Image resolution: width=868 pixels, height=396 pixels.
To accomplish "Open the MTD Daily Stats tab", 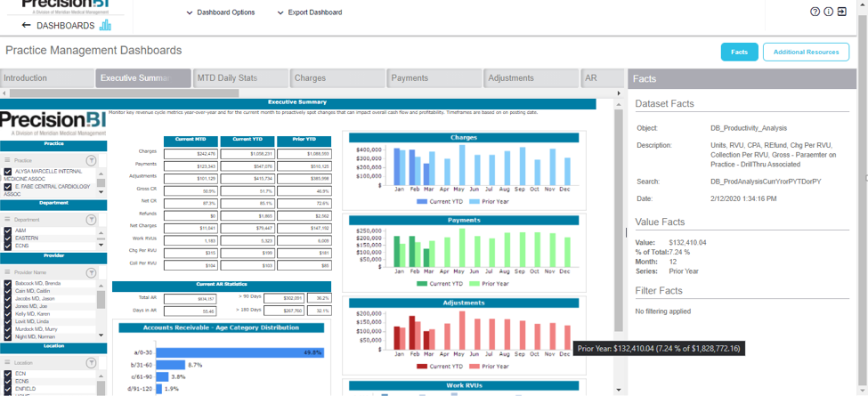I will coord(240,78).
